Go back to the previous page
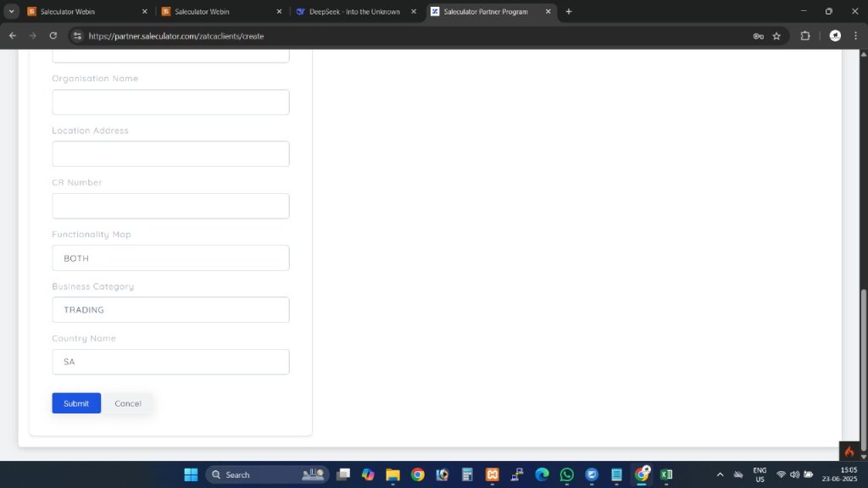Image resolution: width=868 pixels, height=488 pixels. 12,36
